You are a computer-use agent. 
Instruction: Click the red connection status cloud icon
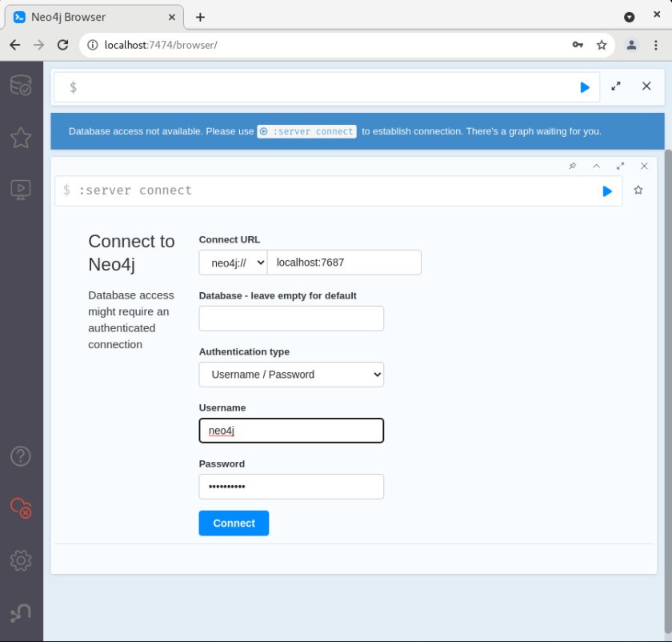[21, 508]
